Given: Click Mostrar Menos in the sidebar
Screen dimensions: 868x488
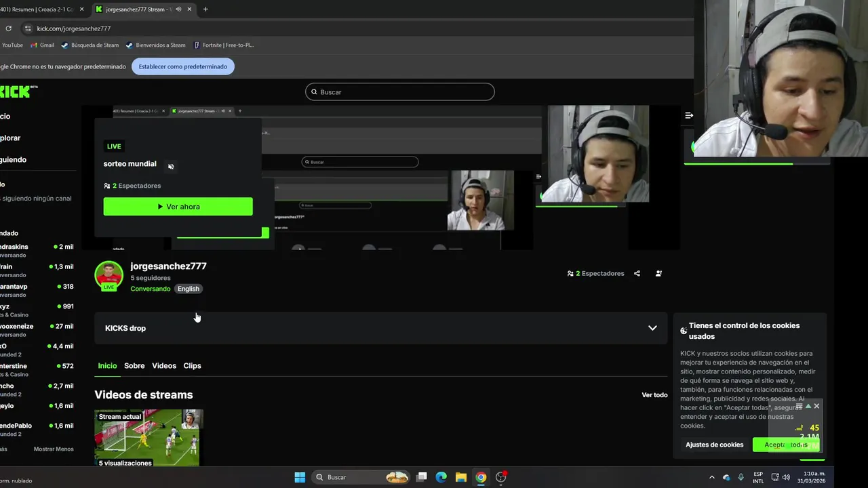Looking at the screenshot, I should point(54,449).
